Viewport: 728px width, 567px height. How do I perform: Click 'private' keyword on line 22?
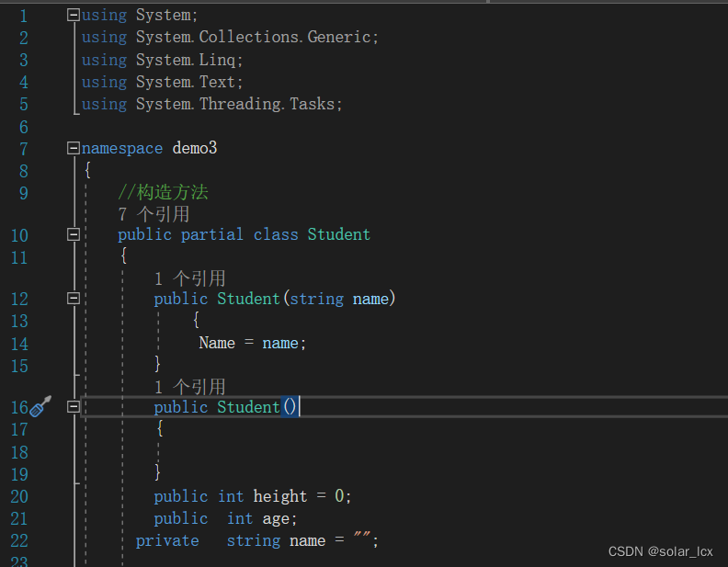point(167,541)
